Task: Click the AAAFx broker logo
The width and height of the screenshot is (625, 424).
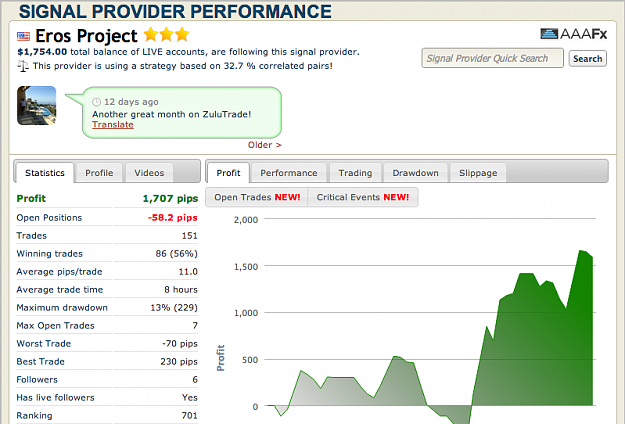Action: 574,34
